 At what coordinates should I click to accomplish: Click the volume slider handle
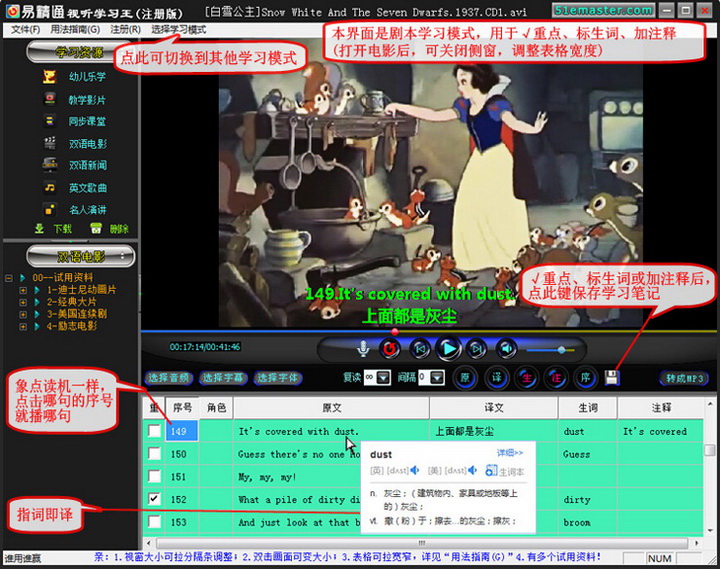point(561,350)
